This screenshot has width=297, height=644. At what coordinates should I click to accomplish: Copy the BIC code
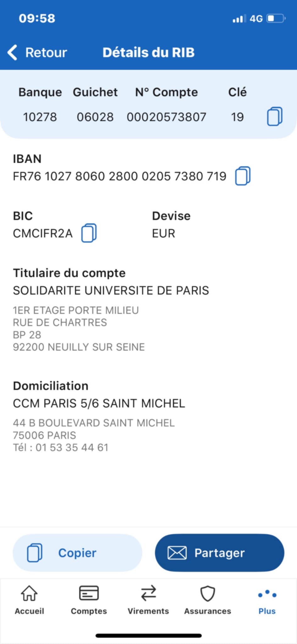pyautogui.click(x=89, y=233)
